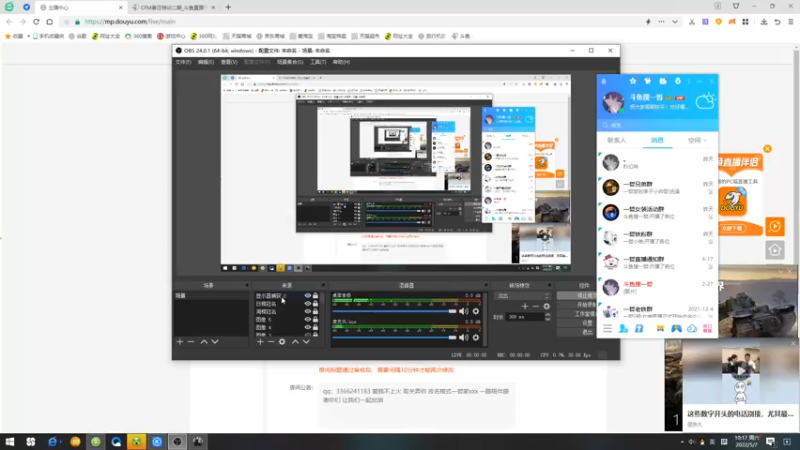This screenshot has width=800, height=450.
Task: Reload the browser page
Action: 36,21
